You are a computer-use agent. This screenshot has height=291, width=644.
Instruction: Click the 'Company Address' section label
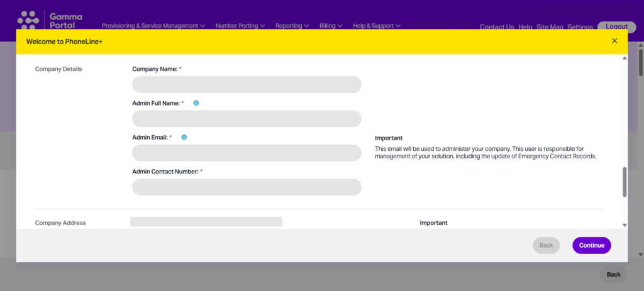pyautogui.click(x=60, y=223)
